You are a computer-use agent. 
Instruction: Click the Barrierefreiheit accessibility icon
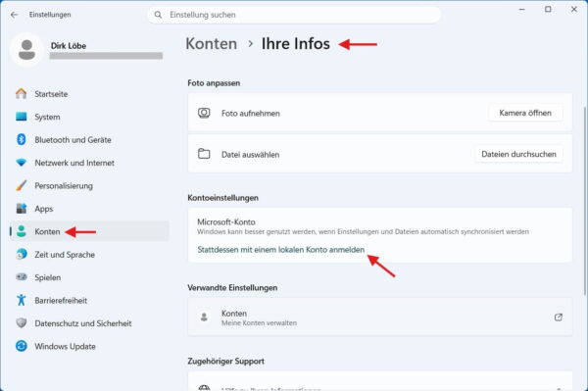coord(22,300)
